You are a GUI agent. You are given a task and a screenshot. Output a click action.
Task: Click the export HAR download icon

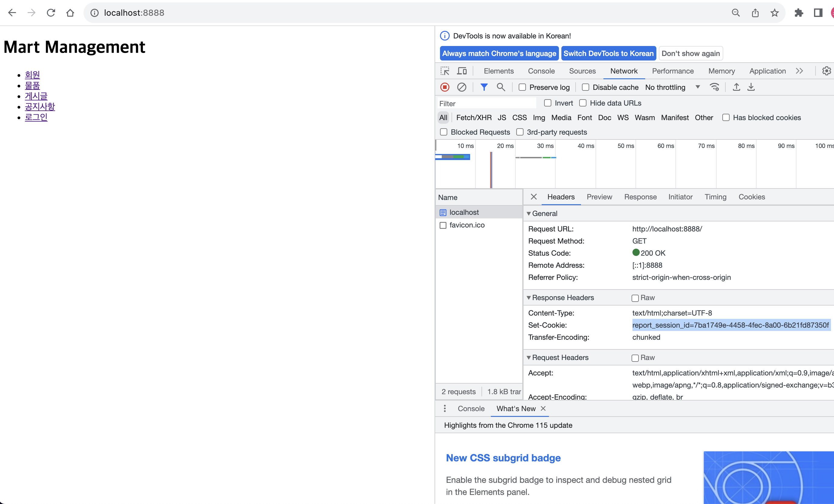(x=751, y=87)
